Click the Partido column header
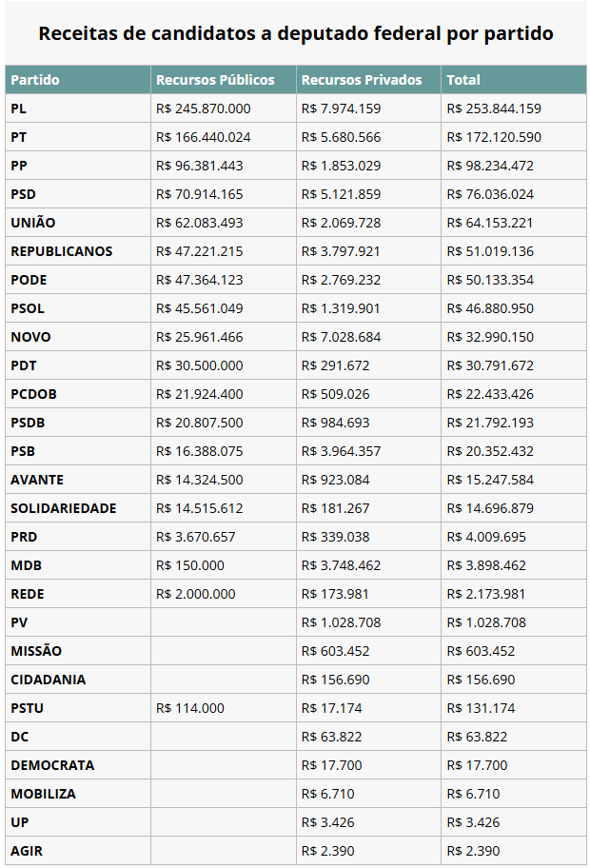Image resolution: width=590 pixels, height=868 pixels. (x=78, y=80)
